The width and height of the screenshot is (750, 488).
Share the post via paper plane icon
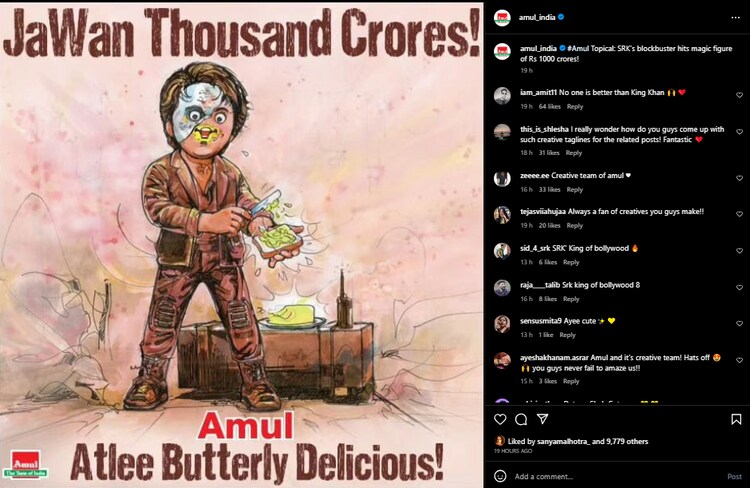click(x=542, y=417)
